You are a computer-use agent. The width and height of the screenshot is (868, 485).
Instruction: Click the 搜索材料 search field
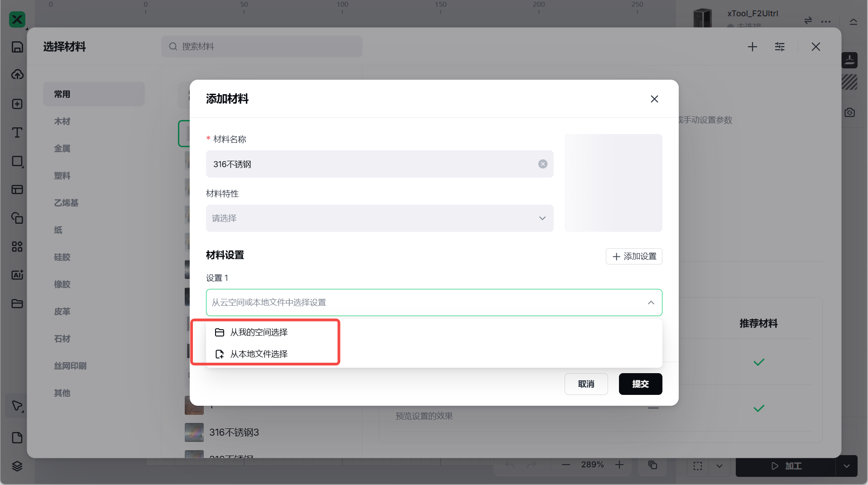[x=262, y=47]
